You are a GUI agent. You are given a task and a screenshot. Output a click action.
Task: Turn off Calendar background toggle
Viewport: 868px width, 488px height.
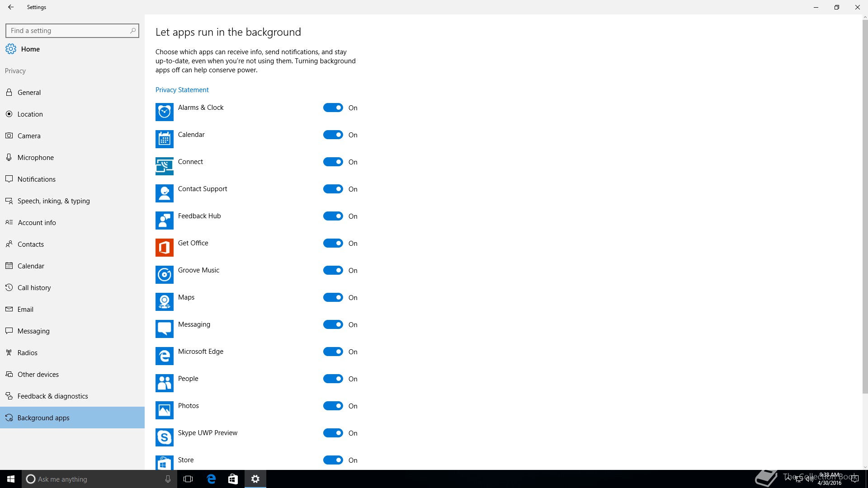333,135
